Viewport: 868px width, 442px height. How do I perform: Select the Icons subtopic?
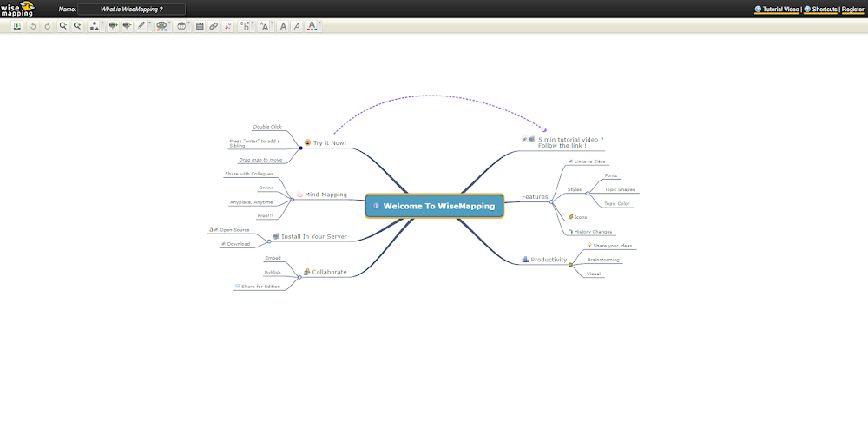coord(577,217)
